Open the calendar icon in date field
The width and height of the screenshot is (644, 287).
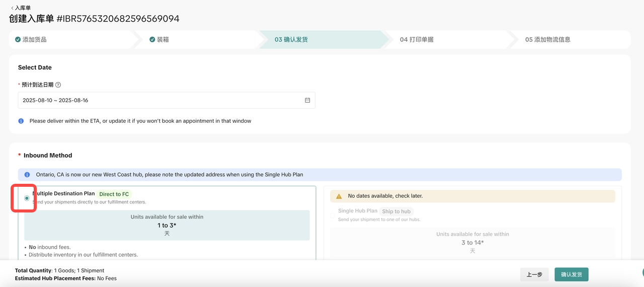(307, 100)
